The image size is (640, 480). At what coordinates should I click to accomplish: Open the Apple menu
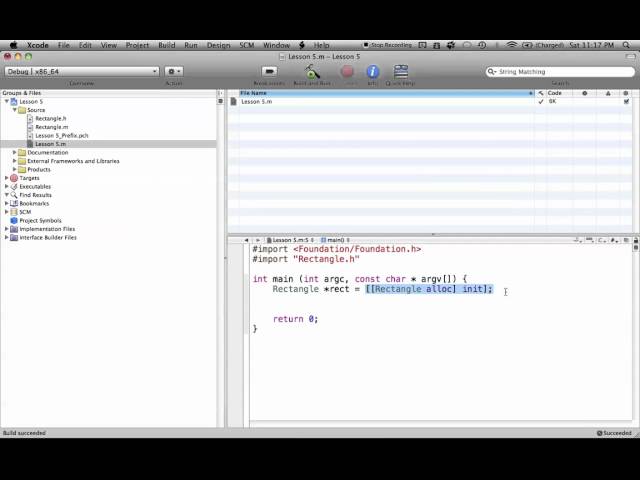[x=13, y=45]
